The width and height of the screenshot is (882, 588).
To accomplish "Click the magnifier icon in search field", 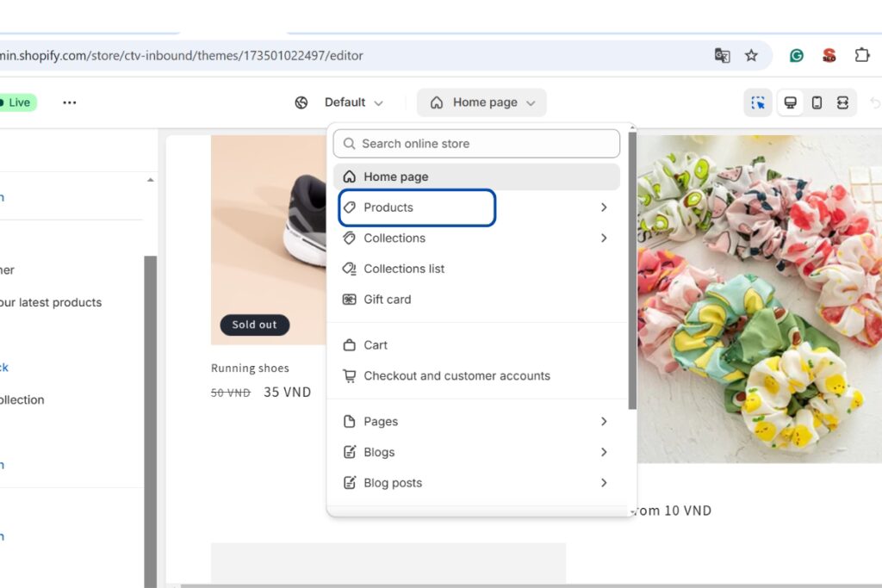I will tap(350, 144).
